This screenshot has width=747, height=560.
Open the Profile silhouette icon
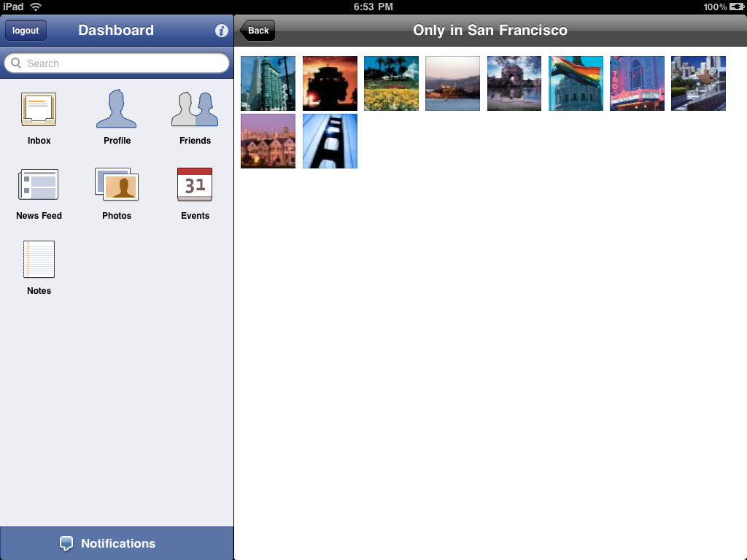(116, 109)
